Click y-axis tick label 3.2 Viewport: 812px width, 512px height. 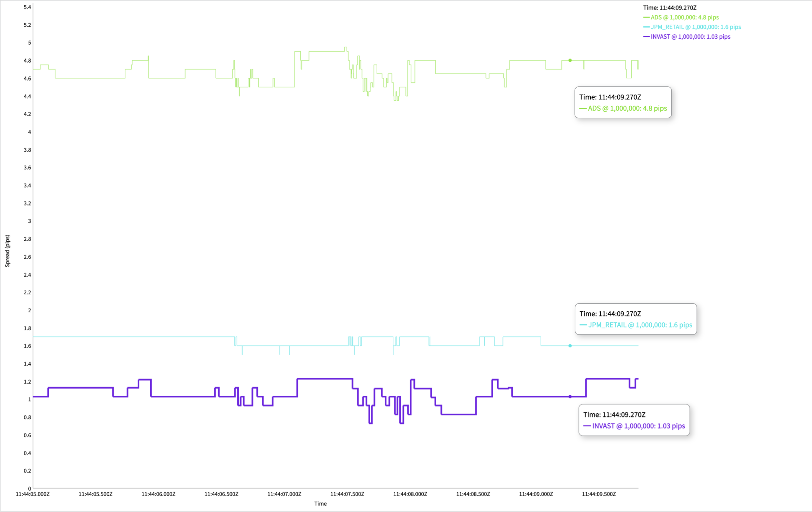coord(27,203)
